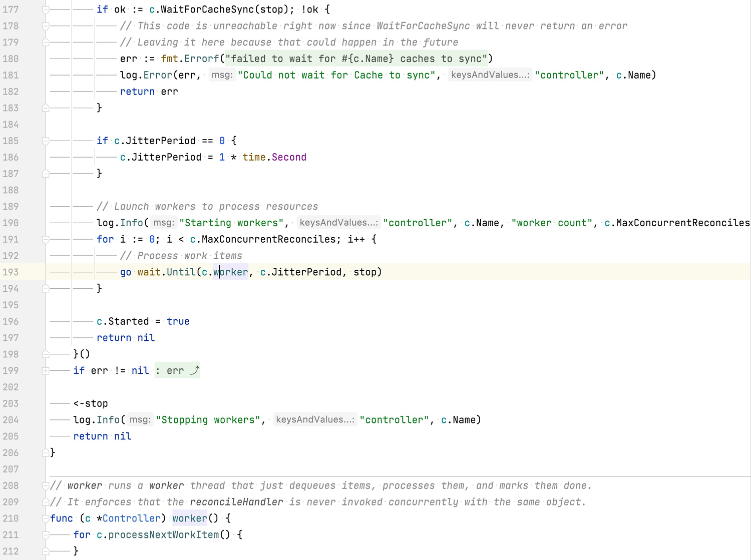Click the "Starting workers" string
The height and width of the screenshot is (560, 751).
click(231, 223)
